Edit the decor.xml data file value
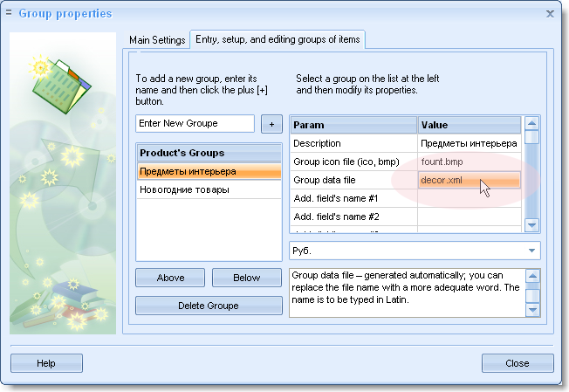Image resolution: width=569 pixels, height=392 pixels. tap(470, 180)
